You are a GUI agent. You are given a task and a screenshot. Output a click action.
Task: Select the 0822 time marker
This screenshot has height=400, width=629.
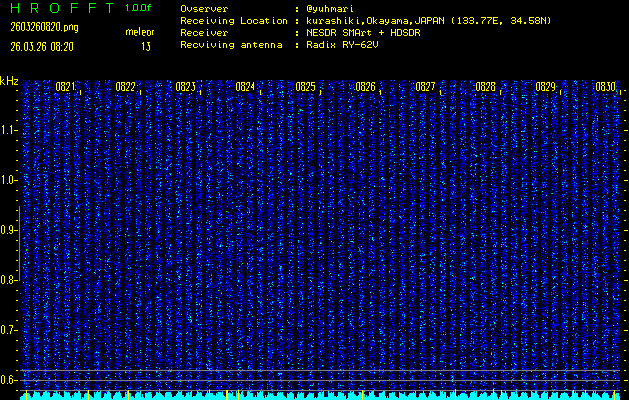pyautogui.click(x=125, y=87)
